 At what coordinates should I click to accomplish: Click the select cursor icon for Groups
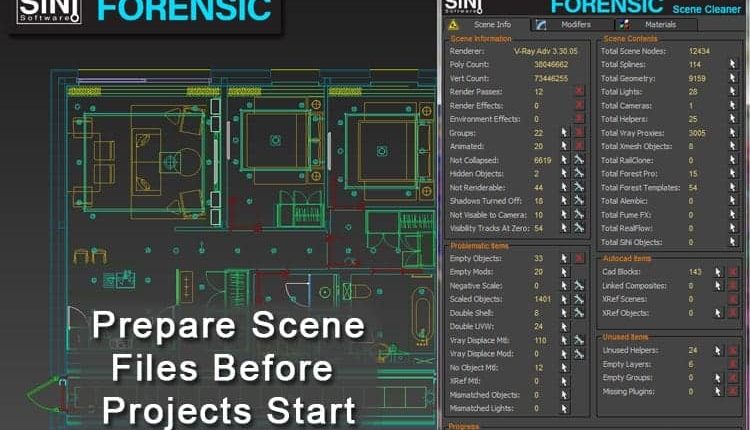pos(565,132)
